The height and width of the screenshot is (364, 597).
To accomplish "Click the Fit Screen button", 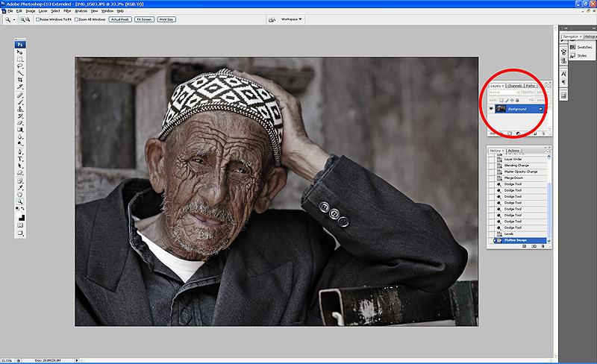I will (x=144, y=19).
